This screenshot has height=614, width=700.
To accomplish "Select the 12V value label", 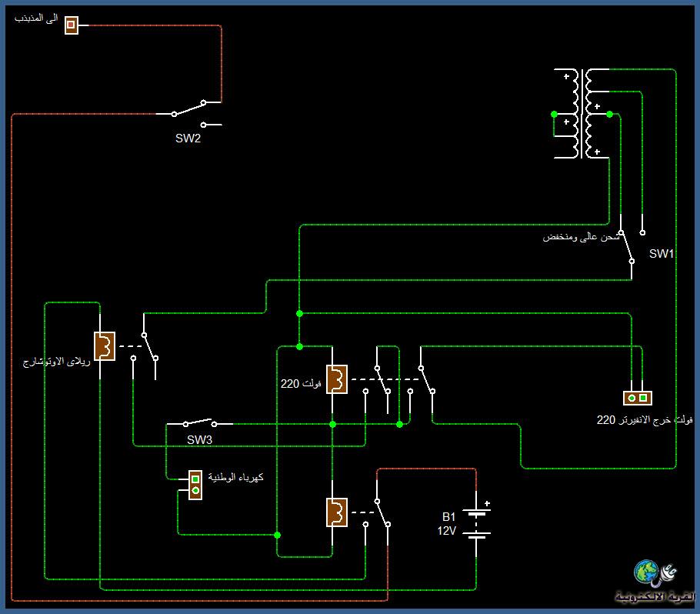I will (446, 530).
